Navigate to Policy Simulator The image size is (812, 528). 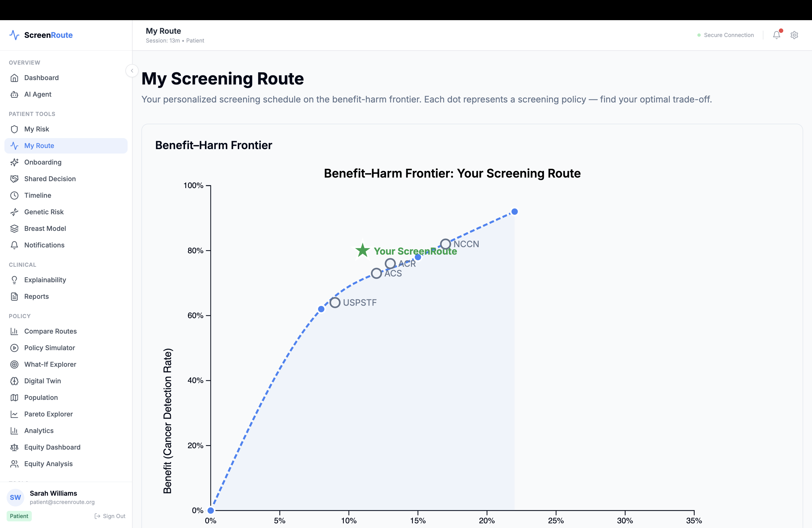(x=49, y=348)
